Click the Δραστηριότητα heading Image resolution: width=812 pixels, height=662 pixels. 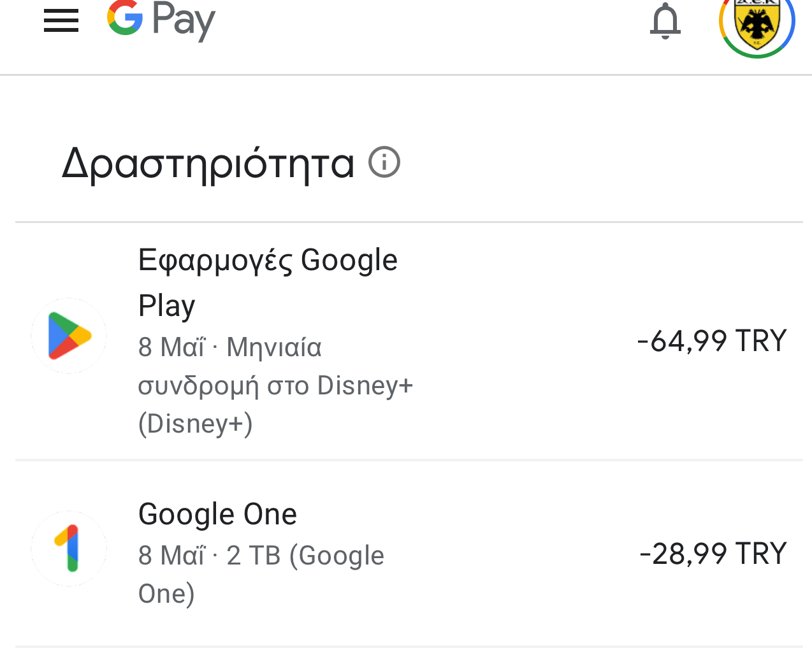208,163
